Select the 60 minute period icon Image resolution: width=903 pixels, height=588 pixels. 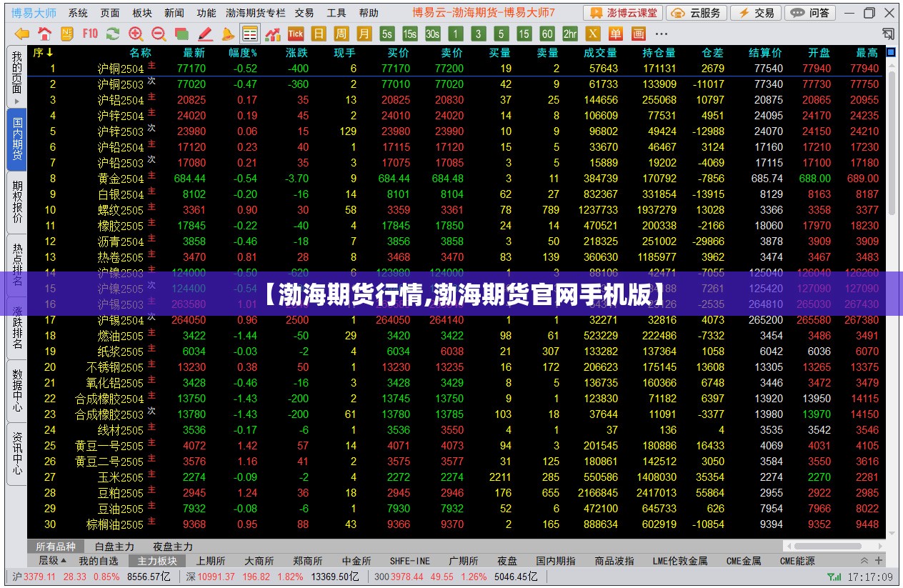547,34
